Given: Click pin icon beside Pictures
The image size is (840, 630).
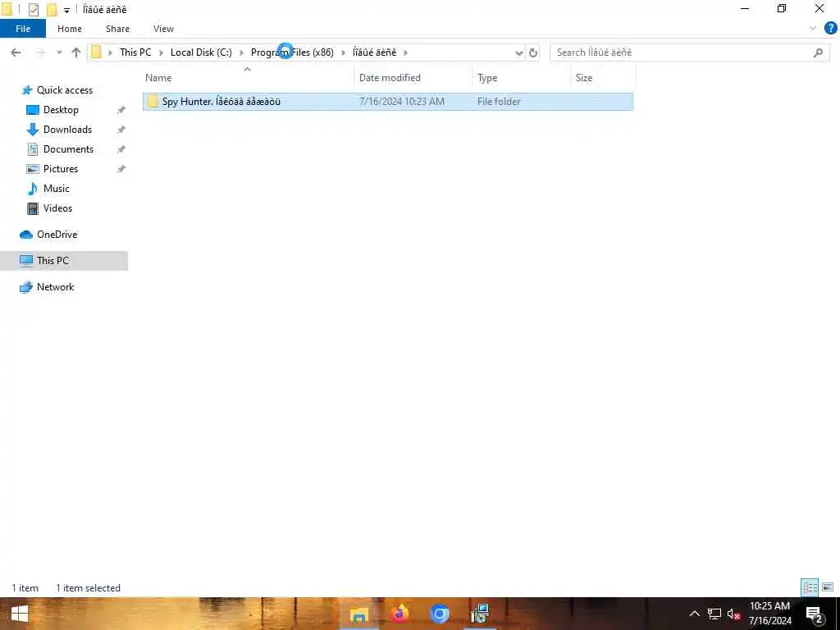Looking at the screenshot, I should click(x=121, y=169).
